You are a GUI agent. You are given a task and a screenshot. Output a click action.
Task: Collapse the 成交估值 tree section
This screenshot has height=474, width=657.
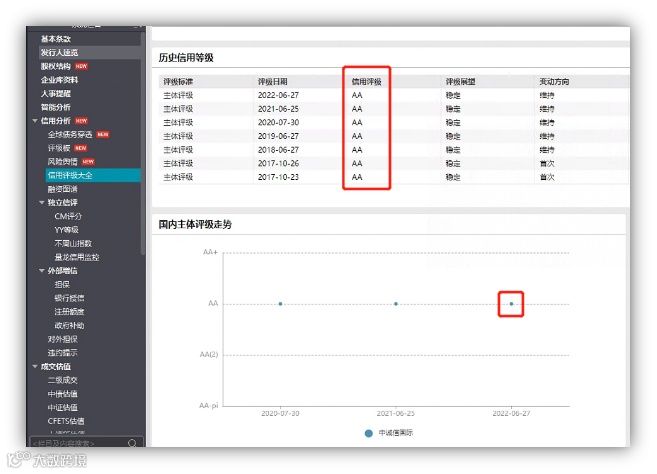pos(35,366)
